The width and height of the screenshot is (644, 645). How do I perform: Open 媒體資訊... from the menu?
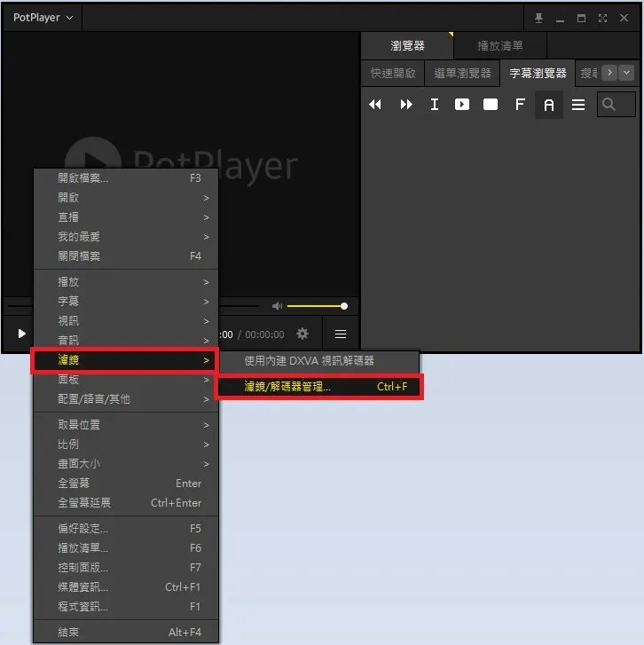[126, 587]
